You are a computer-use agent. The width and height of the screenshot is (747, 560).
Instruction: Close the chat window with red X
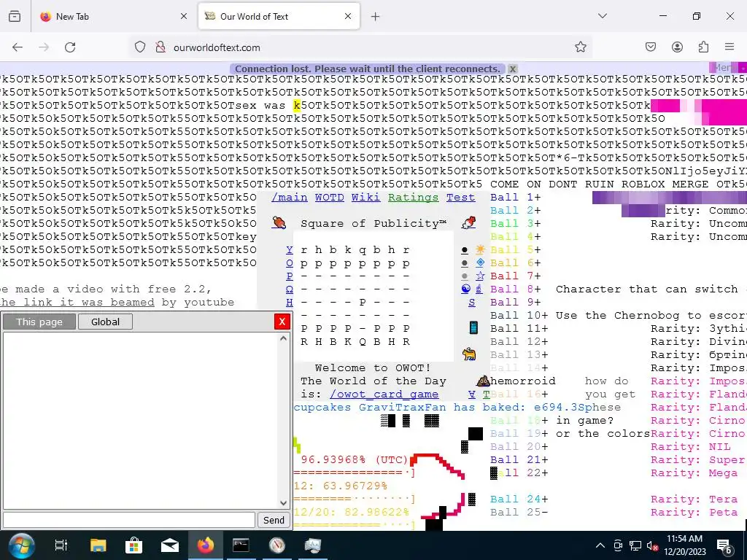pos(282,322)
